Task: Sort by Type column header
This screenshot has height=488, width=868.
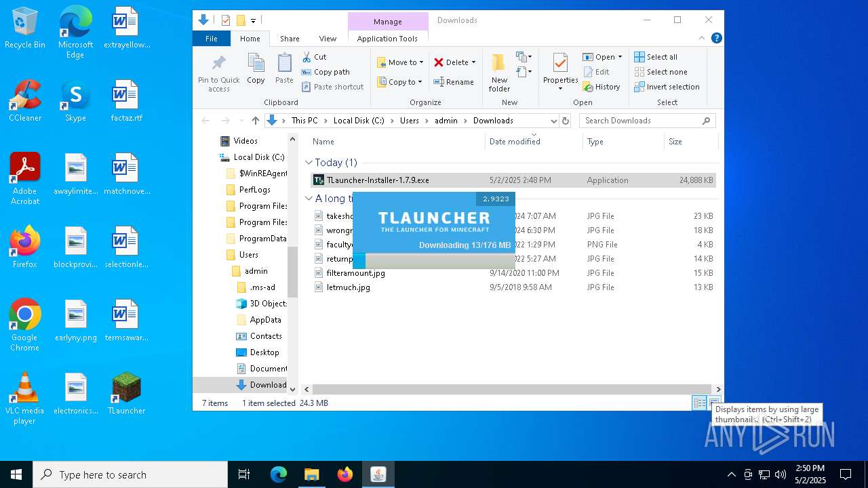Action: [623, 142]
